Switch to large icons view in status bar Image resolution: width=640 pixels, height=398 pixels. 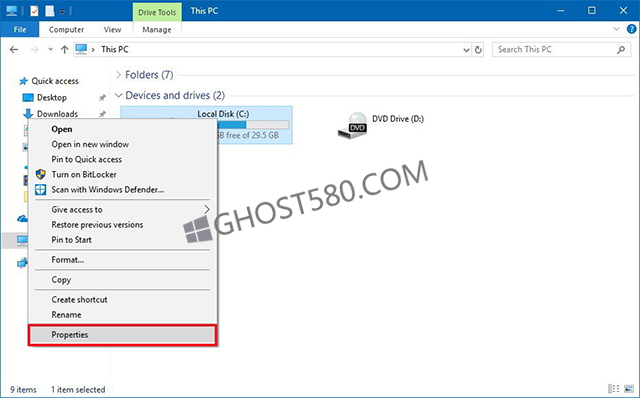pos(629,389)
